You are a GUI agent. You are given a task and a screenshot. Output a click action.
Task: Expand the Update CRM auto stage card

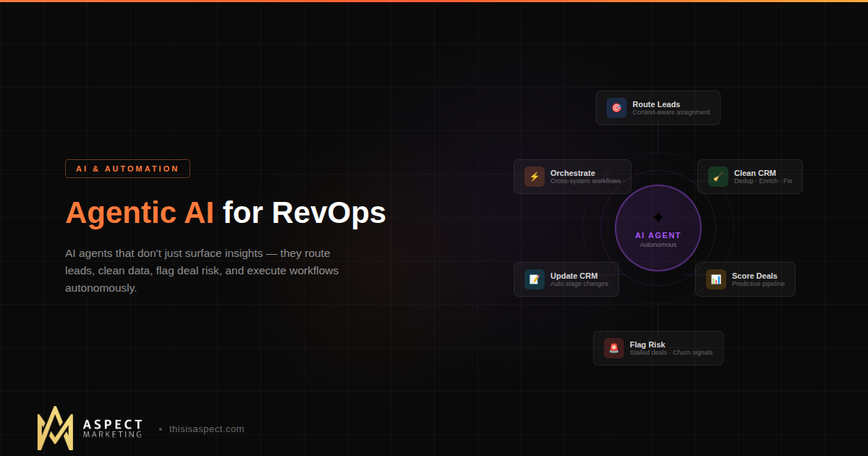pos(566,279)
